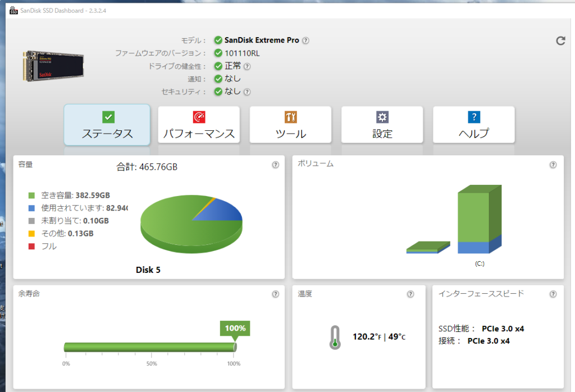Image resolution: width=575 pixels, height=392 pixels.
Task: Click the capacity pie chart
Action: point(191,224)
